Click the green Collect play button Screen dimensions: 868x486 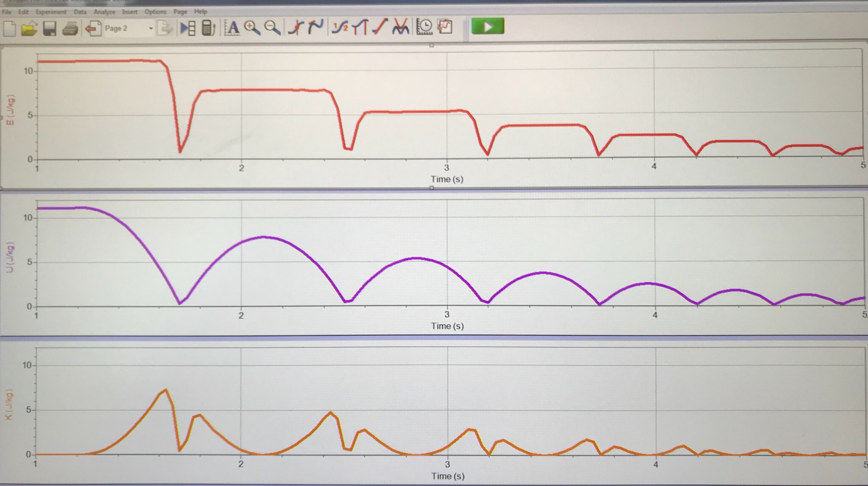coord(488,27)
